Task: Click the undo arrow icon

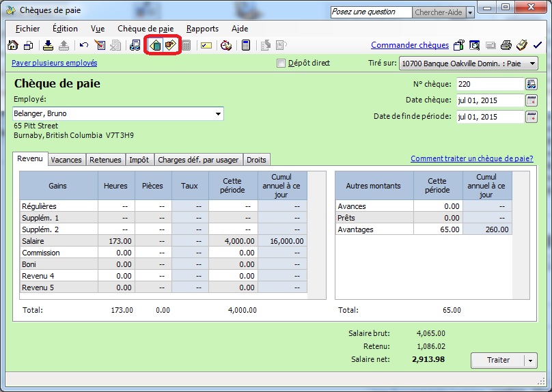Action: pos(83,46)
